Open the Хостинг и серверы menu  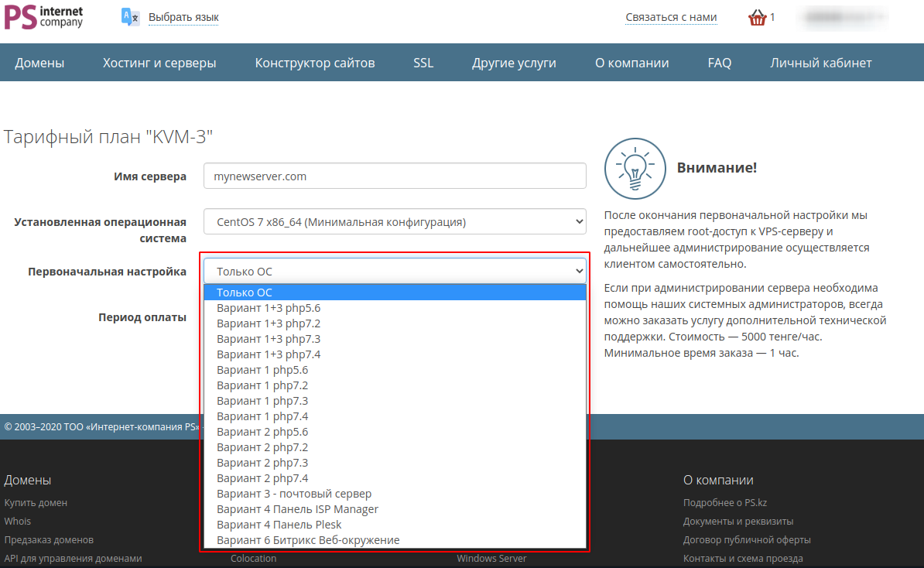click(159, 63)
